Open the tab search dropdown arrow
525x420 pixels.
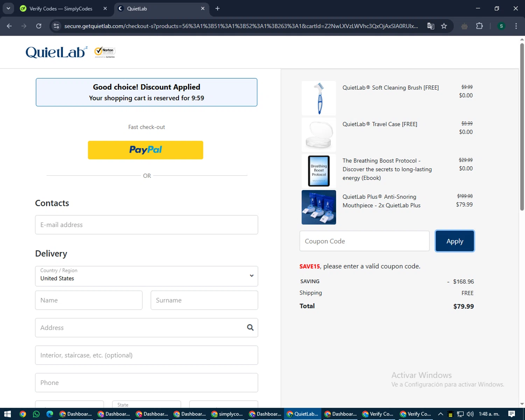click(8, 8)
